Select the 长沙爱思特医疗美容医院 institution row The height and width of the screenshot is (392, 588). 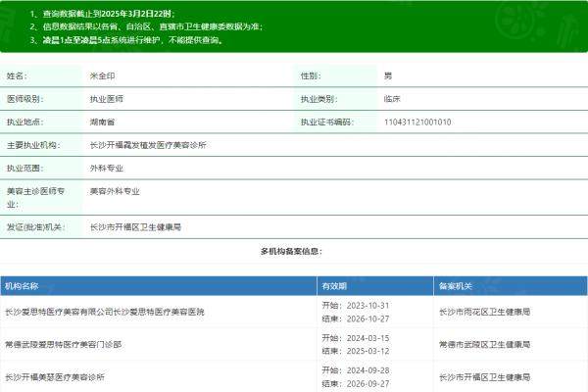coord(112,311)
